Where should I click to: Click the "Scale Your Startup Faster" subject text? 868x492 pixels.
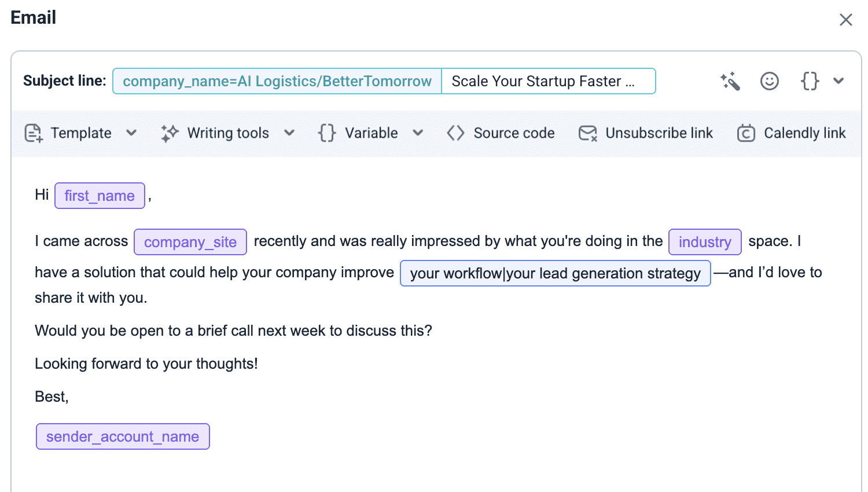(x=543, y=81)
